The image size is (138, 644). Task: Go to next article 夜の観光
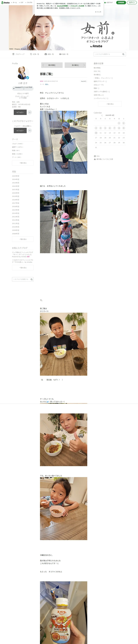[75, 65]
